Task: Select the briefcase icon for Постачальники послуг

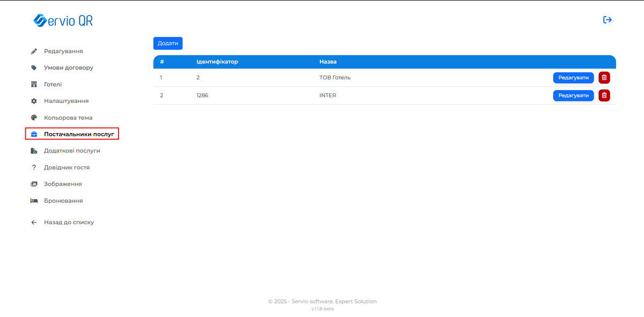Action: pos(34,134)
